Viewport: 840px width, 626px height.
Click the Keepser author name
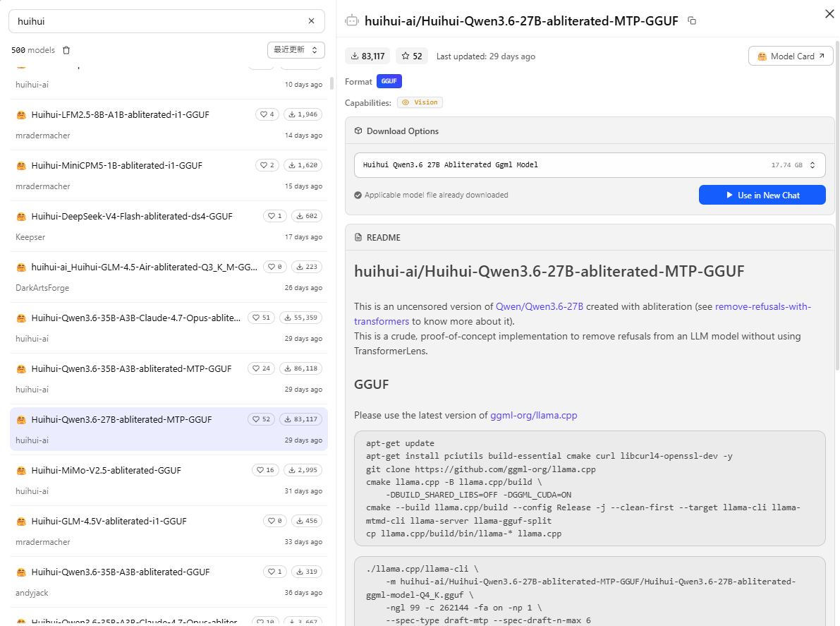tap(30, 237)
